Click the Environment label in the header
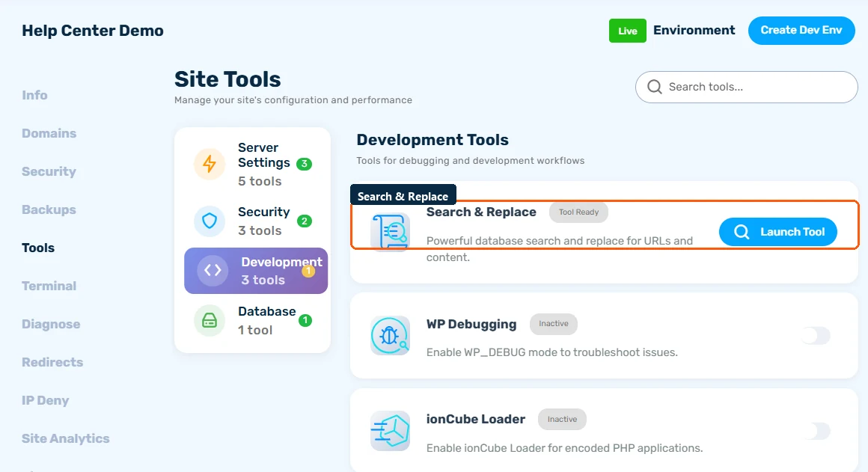 (694, 31)
